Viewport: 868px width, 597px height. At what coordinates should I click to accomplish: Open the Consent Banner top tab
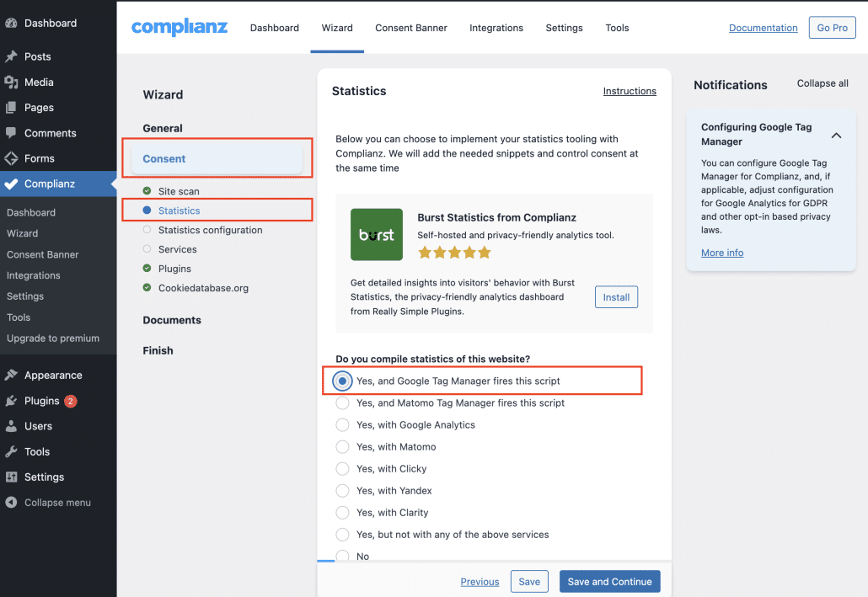(x=411, y=28)
